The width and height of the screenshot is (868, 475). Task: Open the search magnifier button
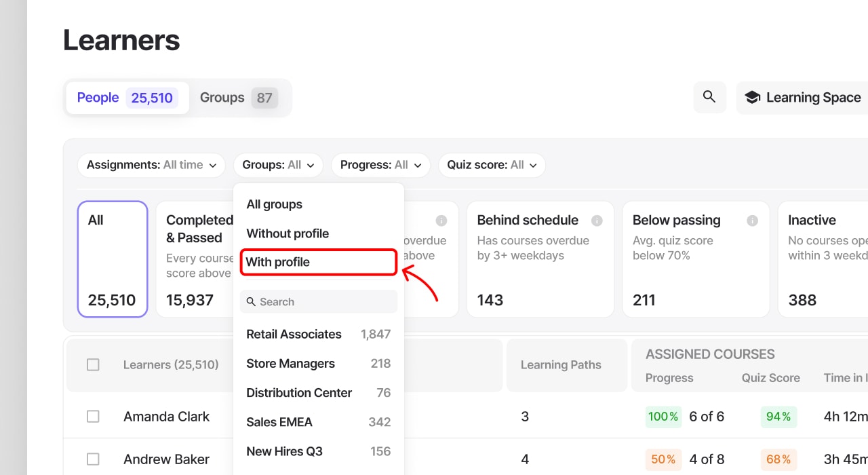[709, 97]
